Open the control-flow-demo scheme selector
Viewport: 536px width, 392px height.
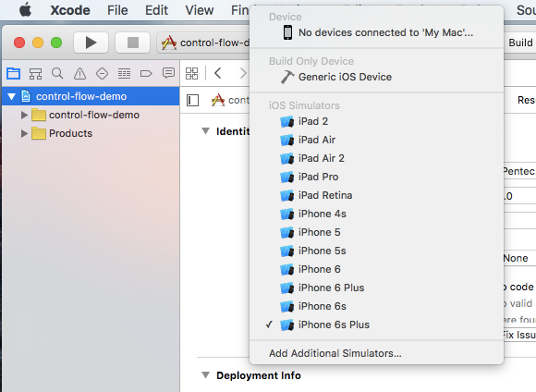point(203,43)
